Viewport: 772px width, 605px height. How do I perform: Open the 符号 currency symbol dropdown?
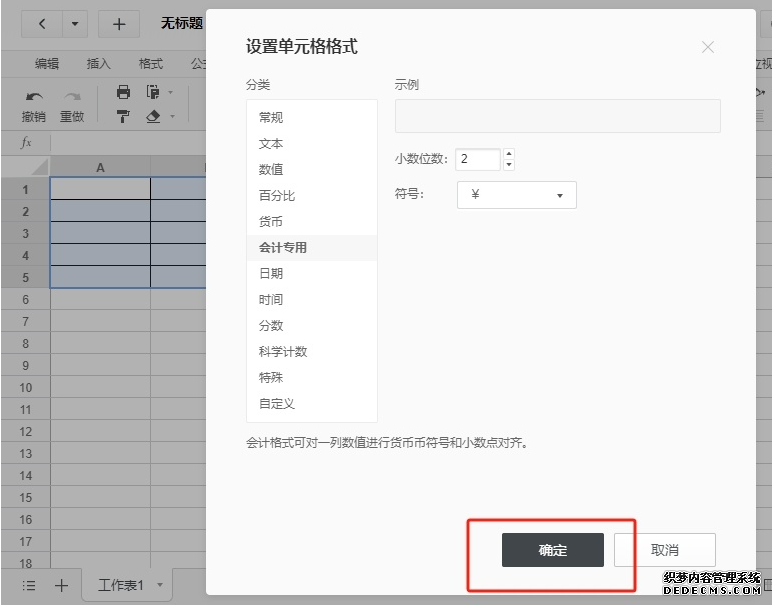click(x=516, y=195)
